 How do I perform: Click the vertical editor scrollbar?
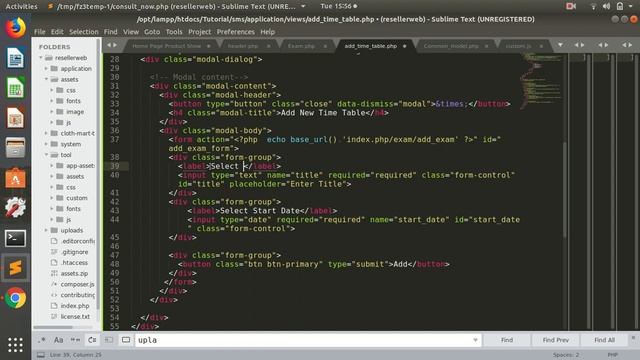(565, 190)
